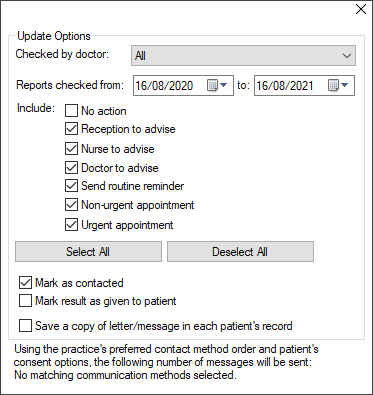Open the 'to' date calendar picker icon

point(338,86)
